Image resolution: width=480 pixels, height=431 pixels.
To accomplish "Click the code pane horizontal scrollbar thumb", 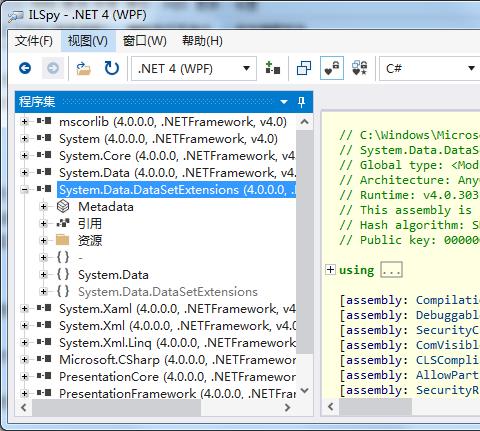I will [375, 407].
